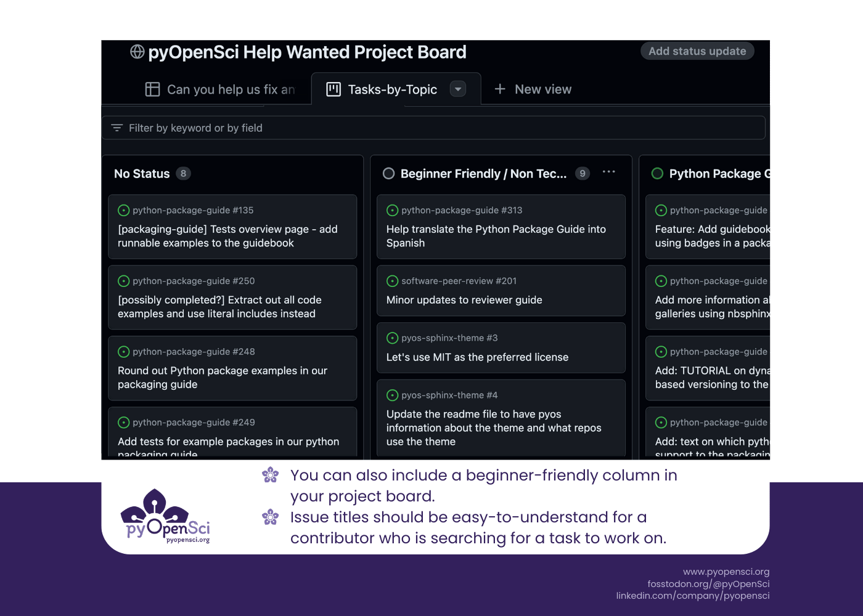Click the open issue icon for pyos-sphinx-theme #3
This screenshot has width=863, height=616.
392,338
